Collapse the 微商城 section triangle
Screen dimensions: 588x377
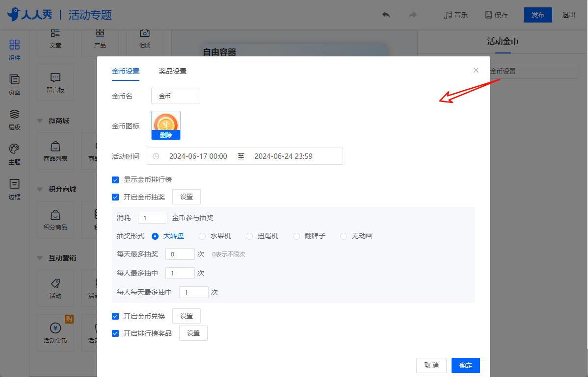pyautogui.click(x=40, y=121)
